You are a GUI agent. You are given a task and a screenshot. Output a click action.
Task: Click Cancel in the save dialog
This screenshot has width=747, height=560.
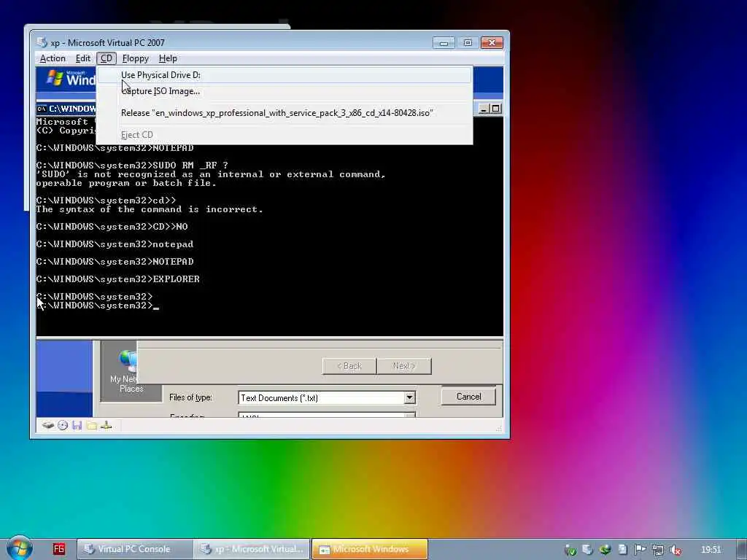pos(468,396)
